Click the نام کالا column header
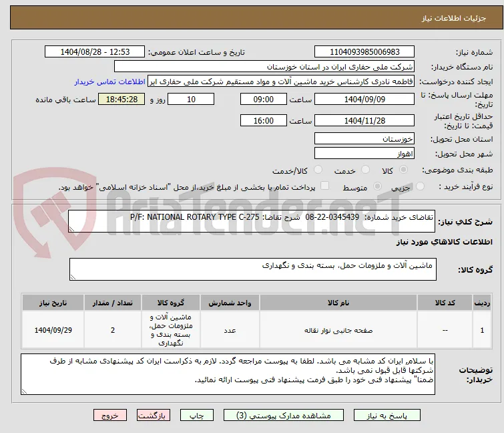 [x=338, y=303]
